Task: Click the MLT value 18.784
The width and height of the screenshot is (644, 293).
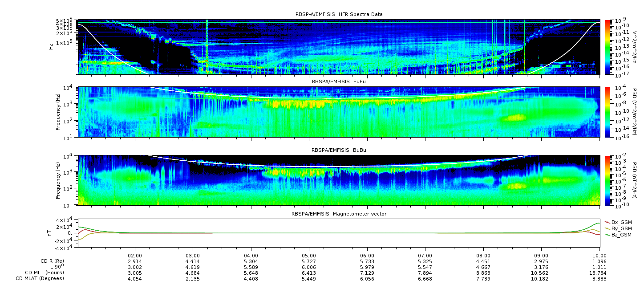Action: 599,273
